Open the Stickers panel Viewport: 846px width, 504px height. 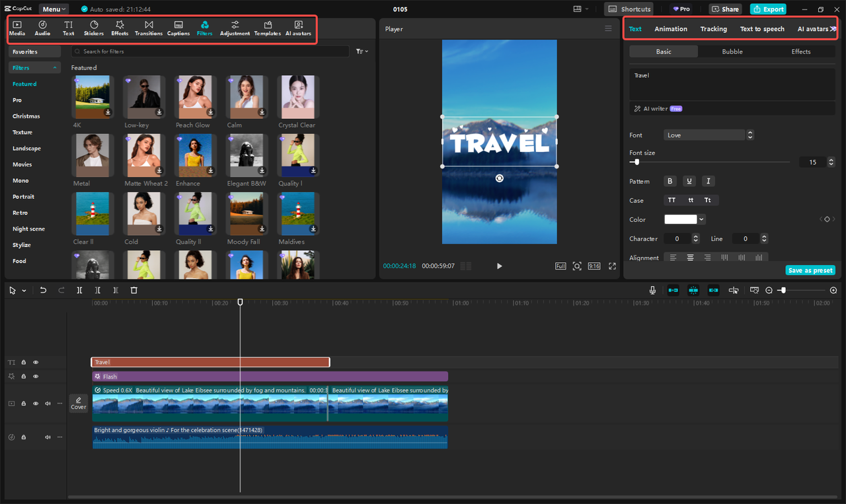93,28
